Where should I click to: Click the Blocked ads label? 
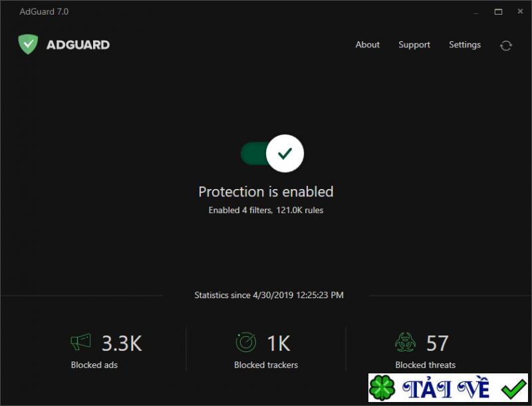click(94, 365)
